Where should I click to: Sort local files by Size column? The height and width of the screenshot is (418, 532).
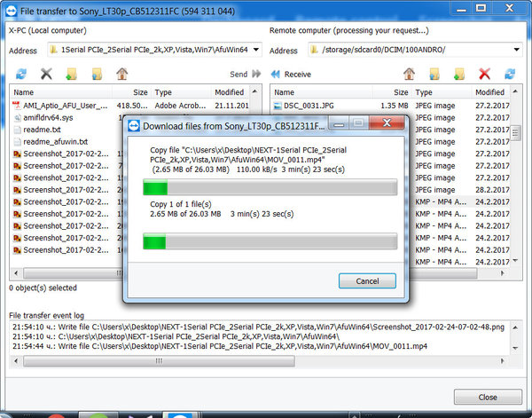(x=131, y=92)
